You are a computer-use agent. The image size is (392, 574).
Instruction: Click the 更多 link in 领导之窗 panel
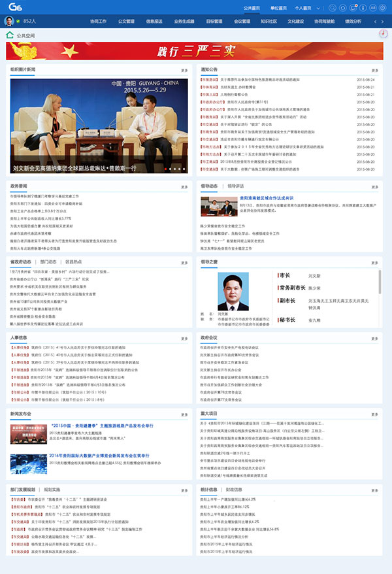(375, 263)
